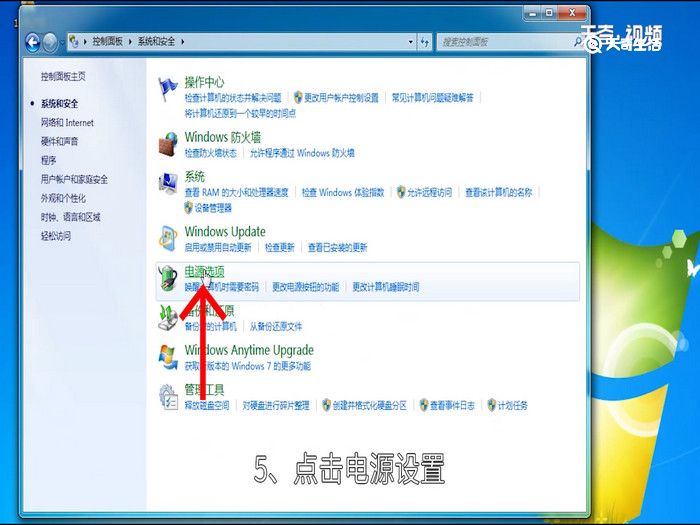This screenshot has height=525, width=700.
Task: Click 检查防火墙状态 link
Action: point(211,153)
